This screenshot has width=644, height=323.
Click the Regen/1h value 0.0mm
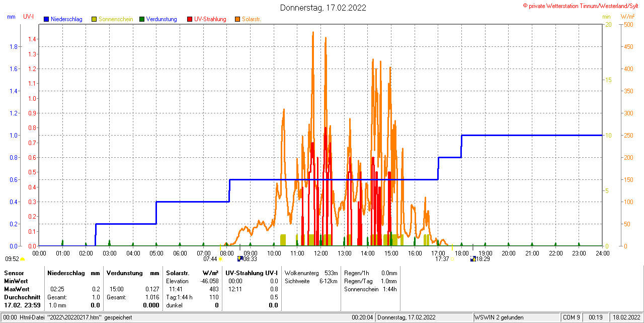pos(388,273)
